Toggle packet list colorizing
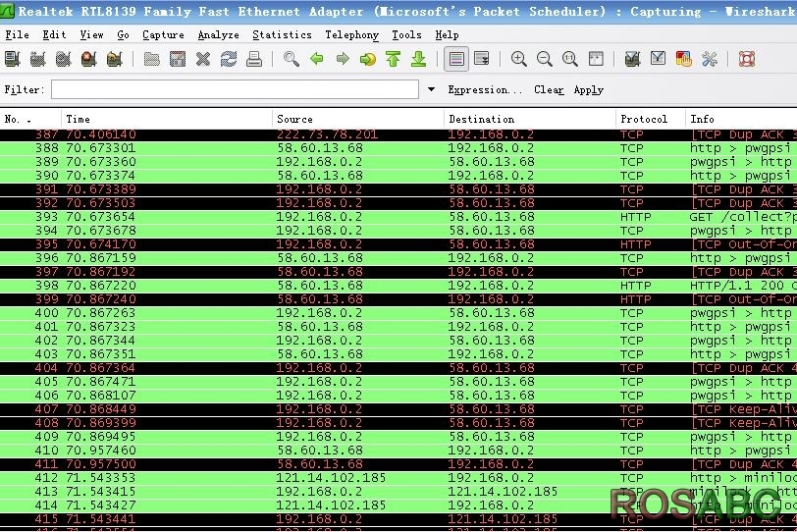 tap(456, 59)
